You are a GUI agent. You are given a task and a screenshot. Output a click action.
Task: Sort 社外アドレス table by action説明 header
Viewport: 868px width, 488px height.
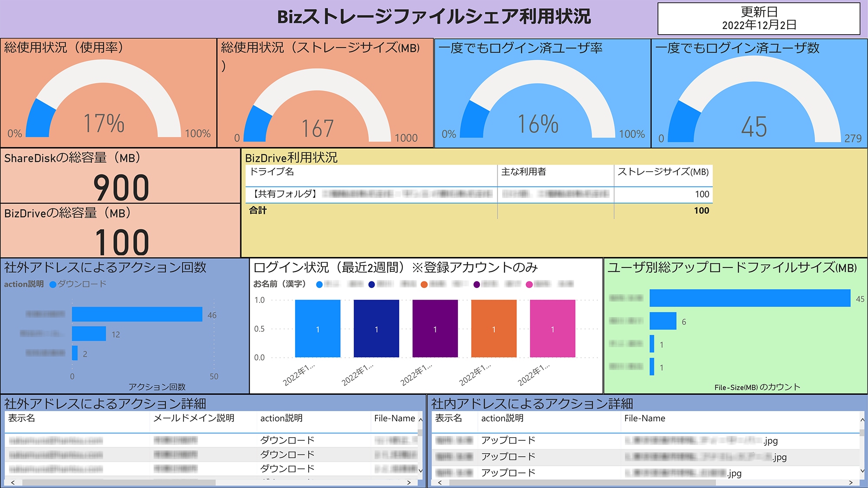tap(281, 418)
